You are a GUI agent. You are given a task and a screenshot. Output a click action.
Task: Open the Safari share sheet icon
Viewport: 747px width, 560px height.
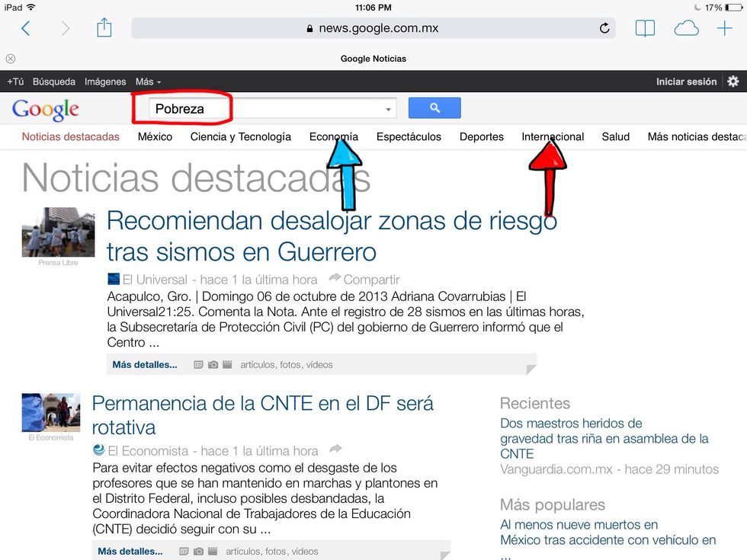coord(104,27)
